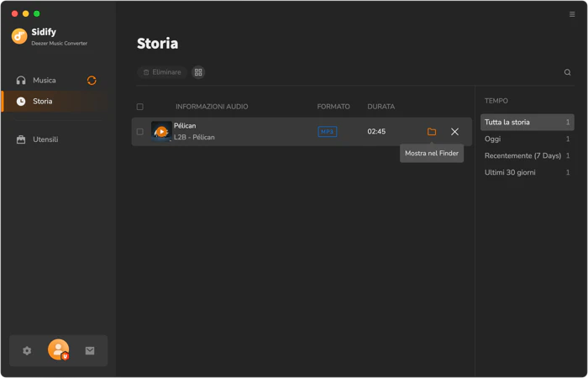Close the window with red button

point(14,14)
